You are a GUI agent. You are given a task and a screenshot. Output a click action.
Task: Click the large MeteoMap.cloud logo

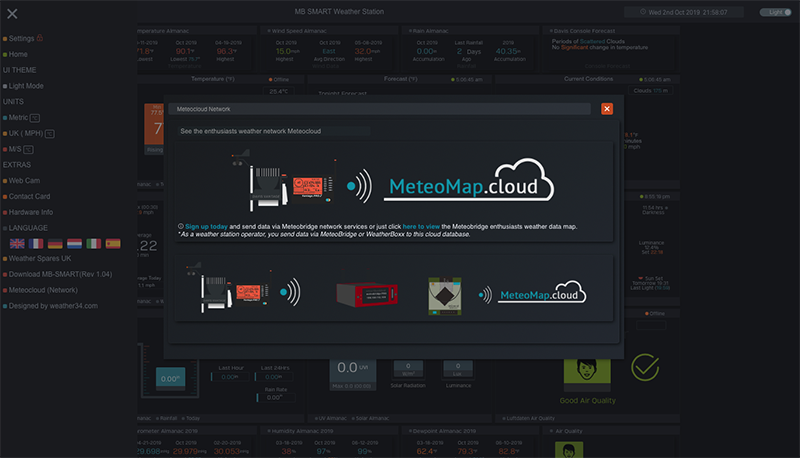(469, 184)
